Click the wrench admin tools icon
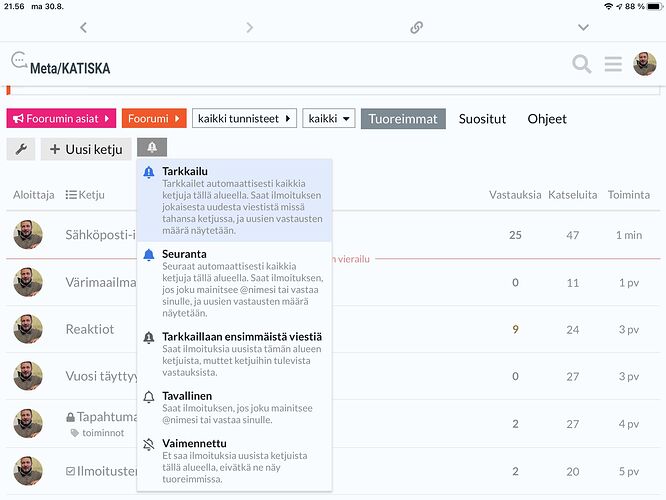Viewport: 666px width, 500px height. 20,149
